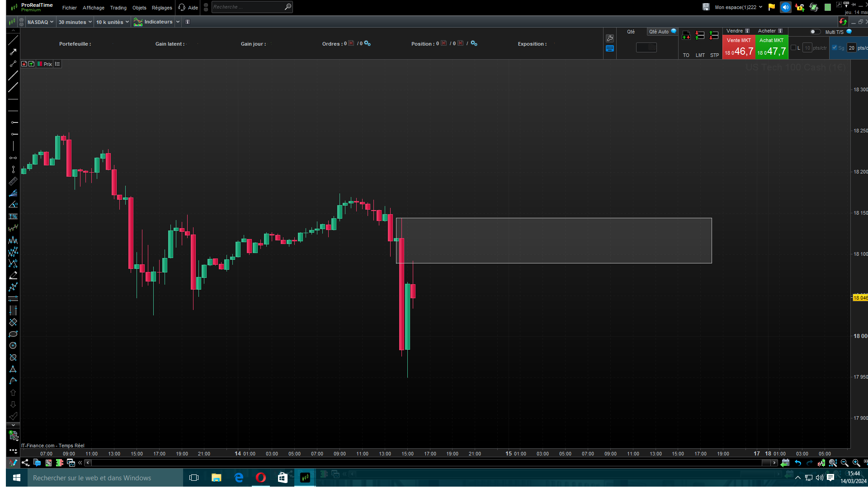
Task: Select the ellipse drawing tool
Action: pos(13,334)
